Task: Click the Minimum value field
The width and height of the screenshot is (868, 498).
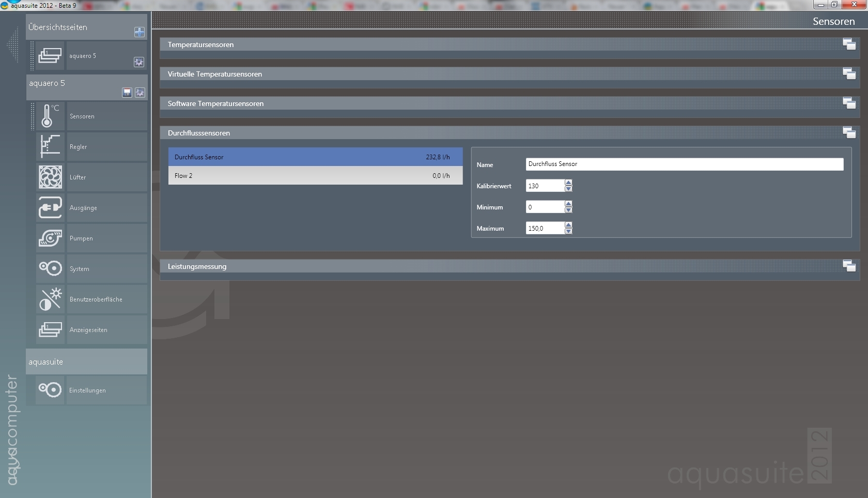Action: click(x=545, y=207)
